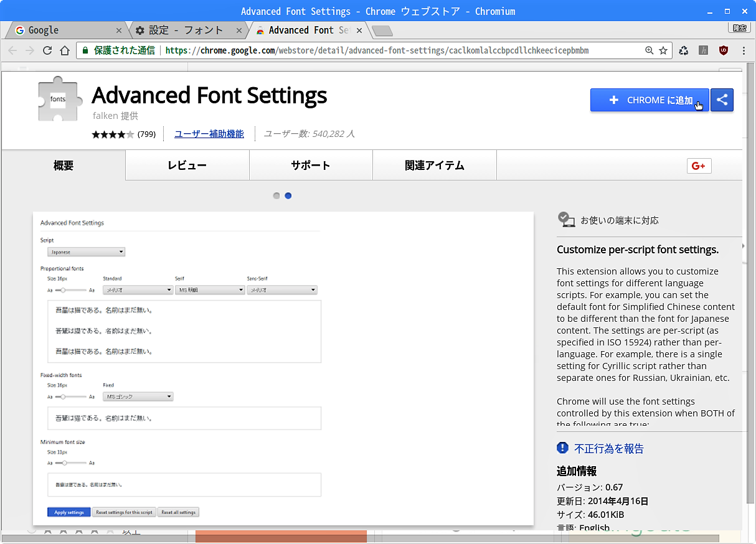Click the blue share icon button
756x544 pixels.
(722, 100)
